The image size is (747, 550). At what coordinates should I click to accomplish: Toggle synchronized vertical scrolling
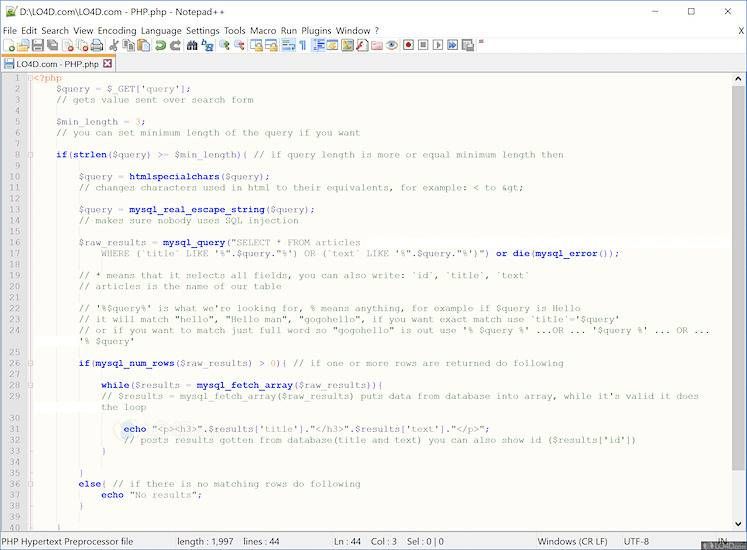point(256,45)
